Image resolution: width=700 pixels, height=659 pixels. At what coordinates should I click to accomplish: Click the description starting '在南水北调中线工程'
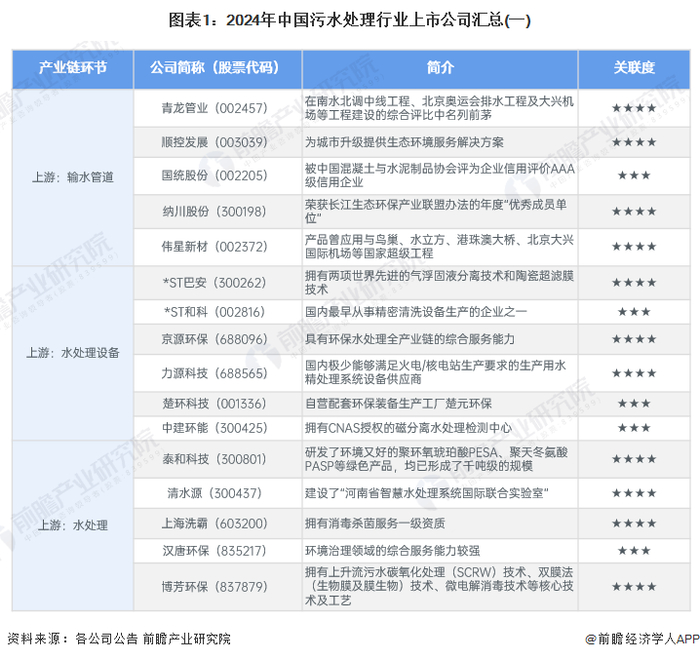(x=439, y=108)
